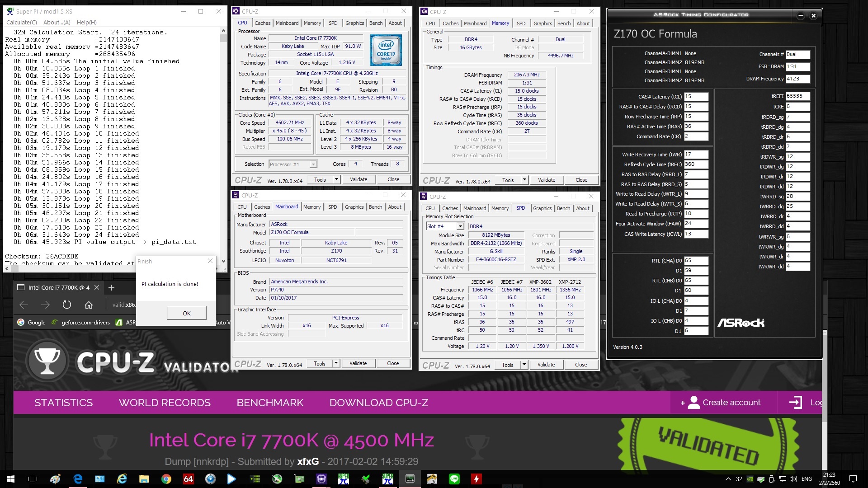Image resolution: width=868 pixels, height=488 pixels.
Task: Open Tools dropdown arrow in CPU-Z CPU window
Action: [x=336, y=179]
